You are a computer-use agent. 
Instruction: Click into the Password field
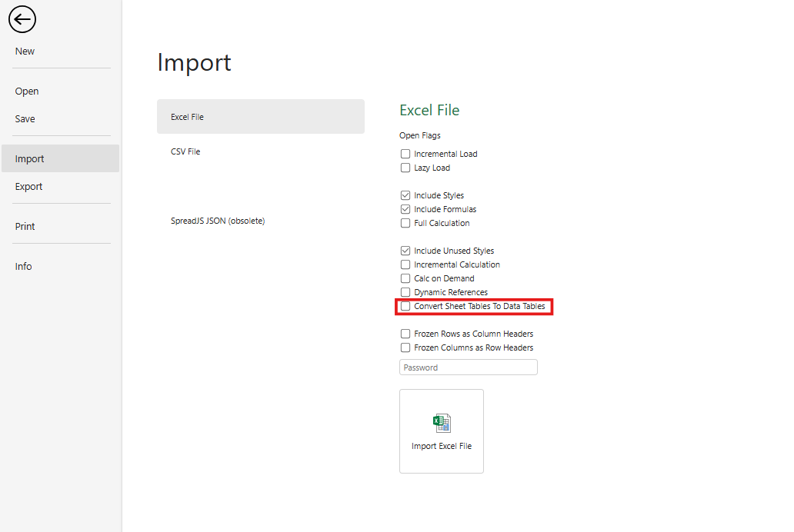coord(469,367)
